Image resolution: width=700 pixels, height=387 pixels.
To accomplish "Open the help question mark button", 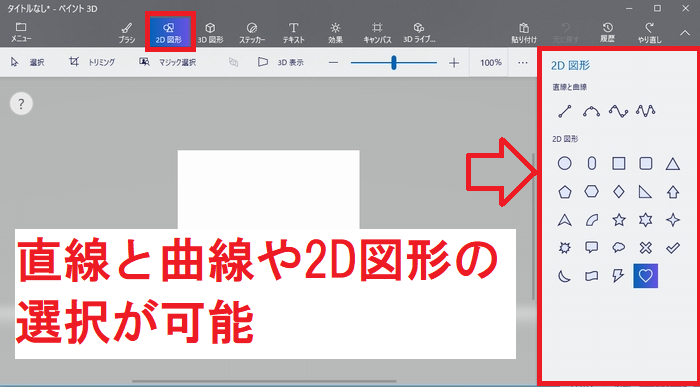I will [x=21, y=104].
